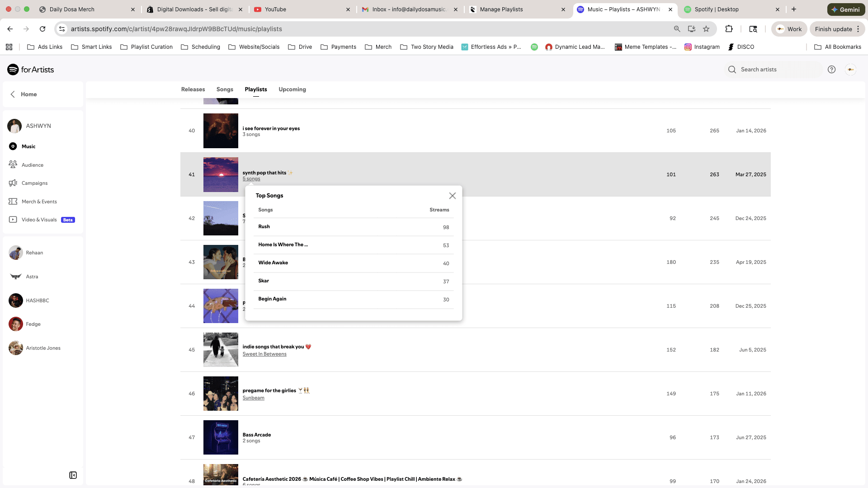Open Merch & Events section
The image size is (868, 488).
pos(39,202)
